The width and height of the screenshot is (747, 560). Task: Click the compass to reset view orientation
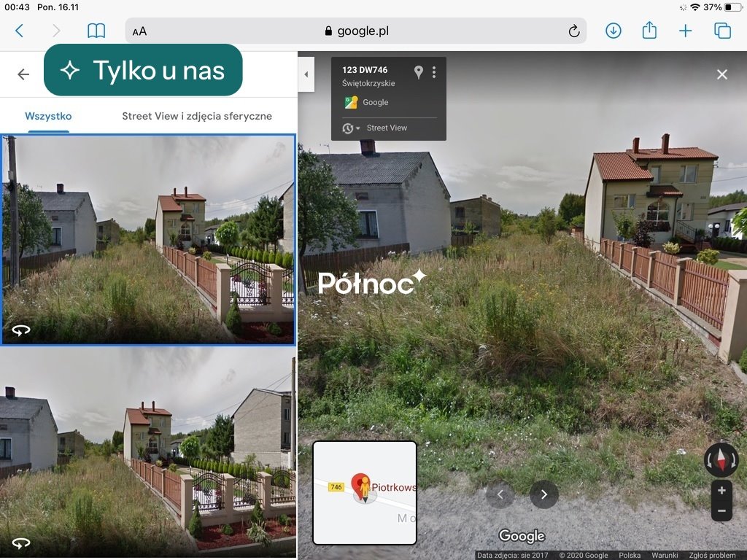pyautogui.click(x=721, y=459)
